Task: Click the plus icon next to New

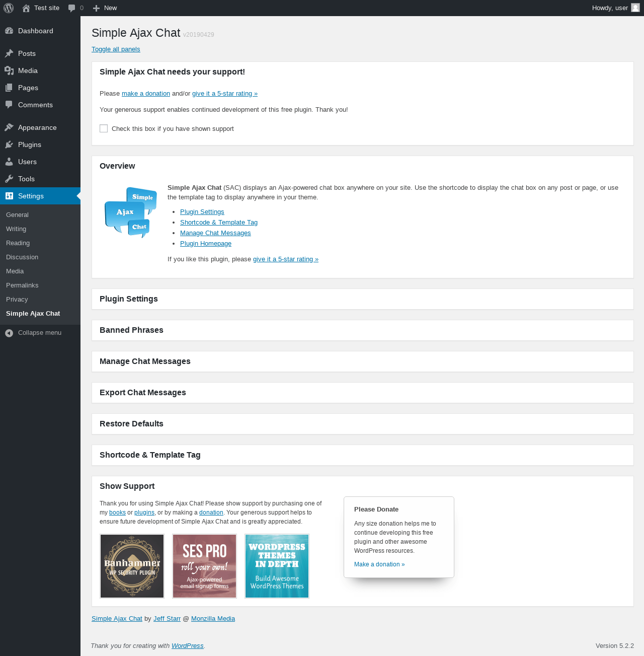Action: click(x=97, y=8)
